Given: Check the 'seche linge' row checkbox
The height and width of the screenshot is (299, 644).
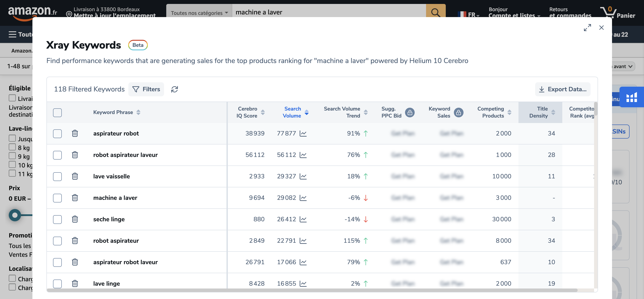Looking at the screenshot, I should [x=57, y=220].
